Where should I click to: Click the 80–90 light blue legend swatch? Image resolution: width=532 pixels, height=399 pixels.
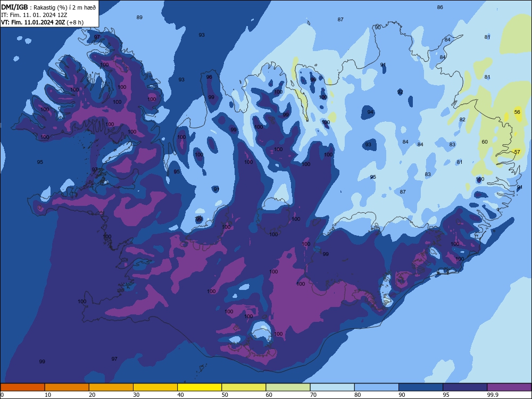point(377,387)
